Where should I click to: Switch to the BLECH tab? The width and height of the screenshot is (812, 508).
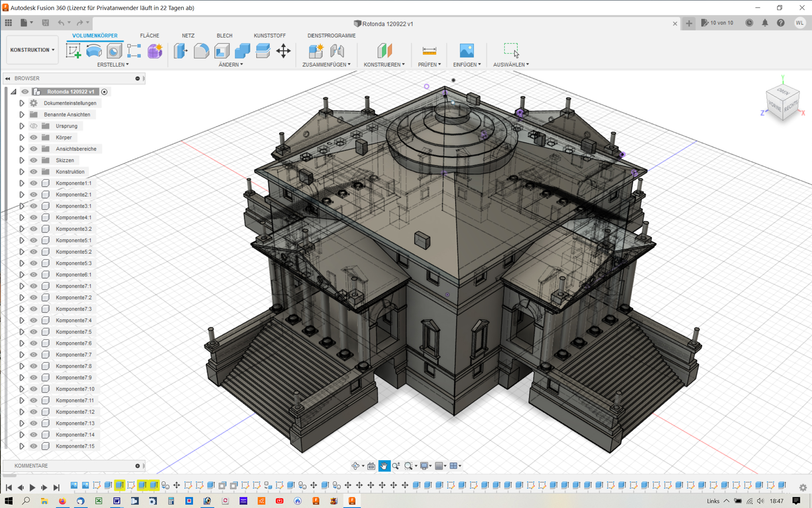(224, 36)
